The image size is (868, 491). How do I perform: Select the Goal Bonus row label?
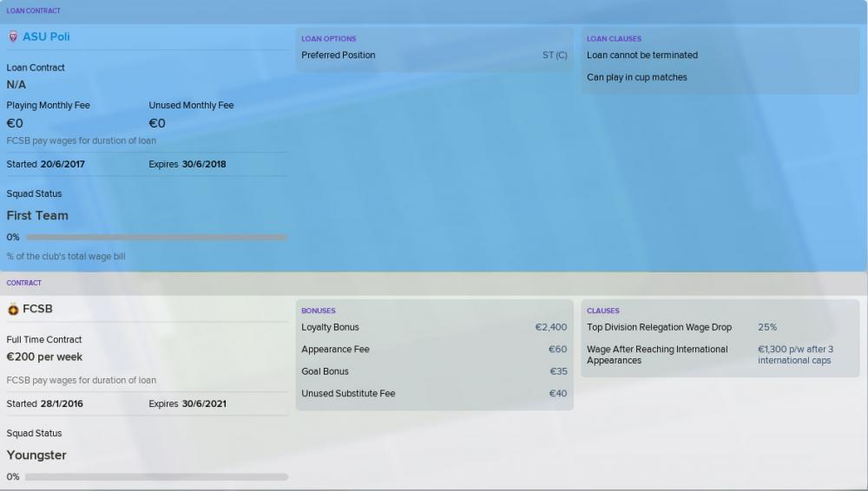coord(325,371)
